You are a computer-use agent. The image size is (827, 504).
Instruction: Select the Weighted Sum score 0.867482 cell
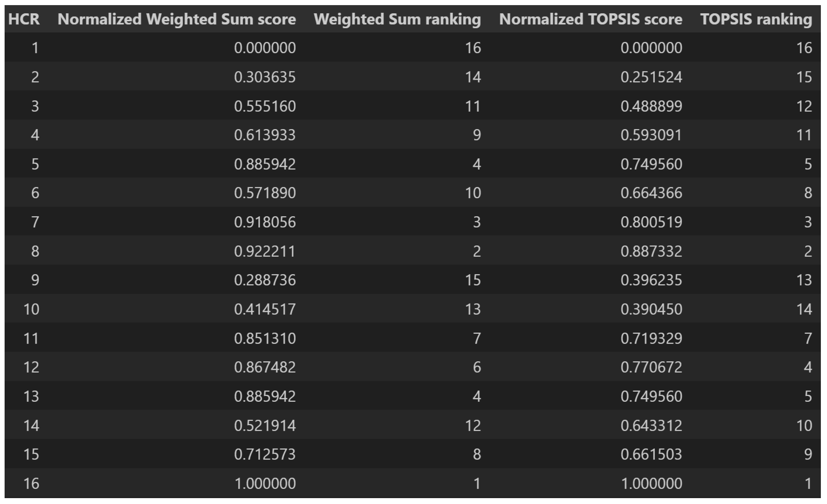tap(265, 367)
